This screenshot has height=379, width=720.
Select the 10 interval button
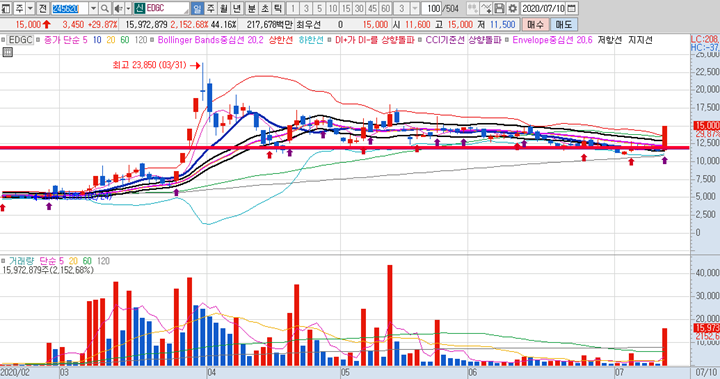click(x=332, y=8)
